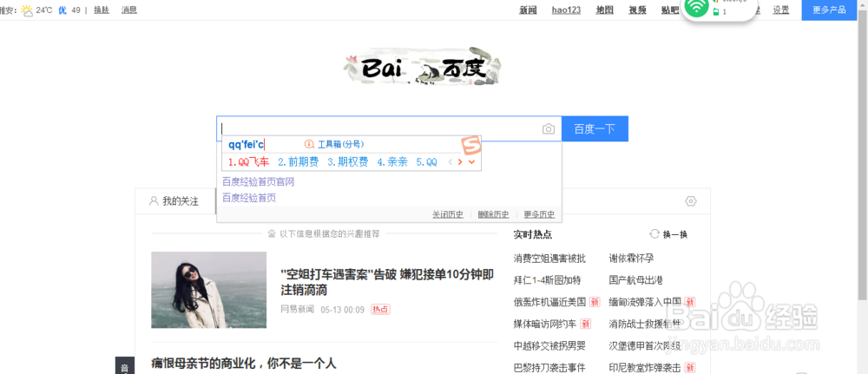Click the air quality 优 49 indicator
Image resolution: width=868 pixels, height=374 pixels.
coord(69,10)
